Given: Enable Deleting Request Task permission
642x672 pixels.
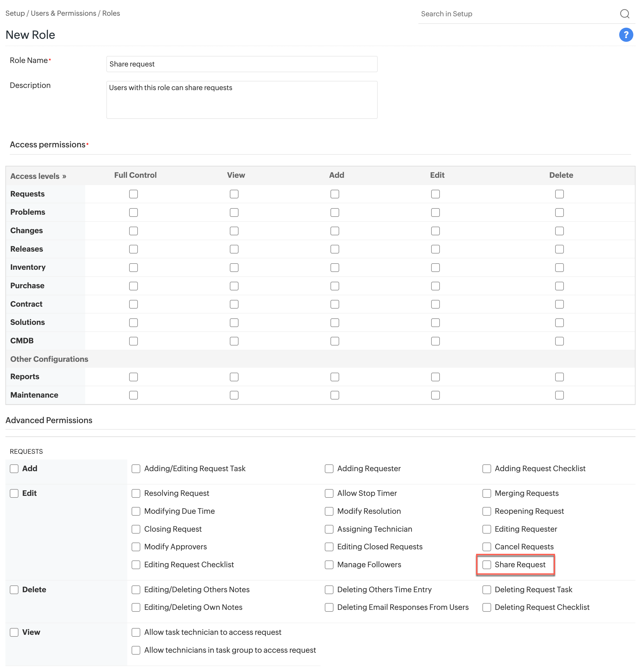Looking at the screenshot, I should tap(486, 589).
